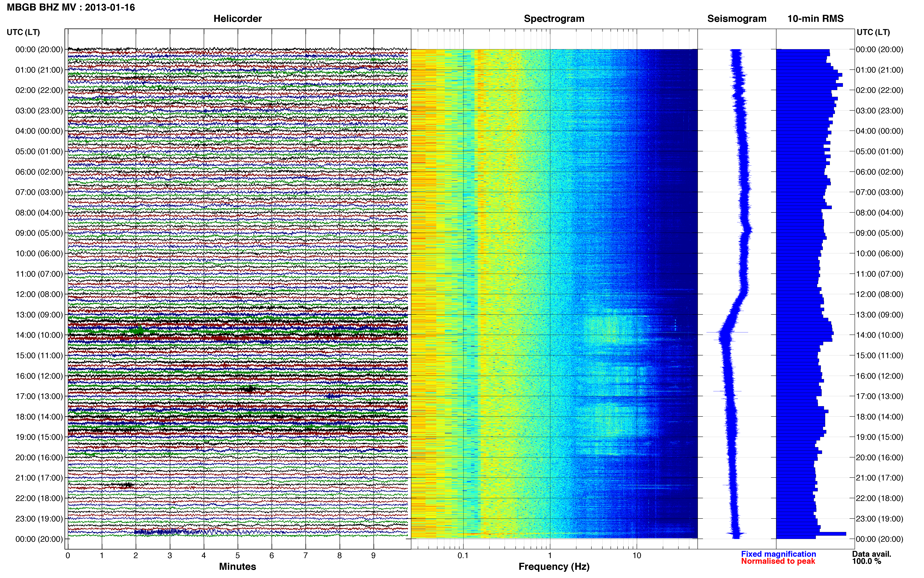Click left time label '06:00 (02:00)'
924x578 pixels.
point(39,172)
